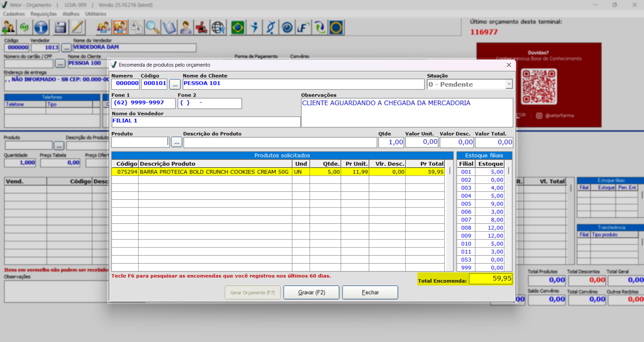The image size is (644, 342).
Task: Open the blue book icon
Action: click(169, 28)
